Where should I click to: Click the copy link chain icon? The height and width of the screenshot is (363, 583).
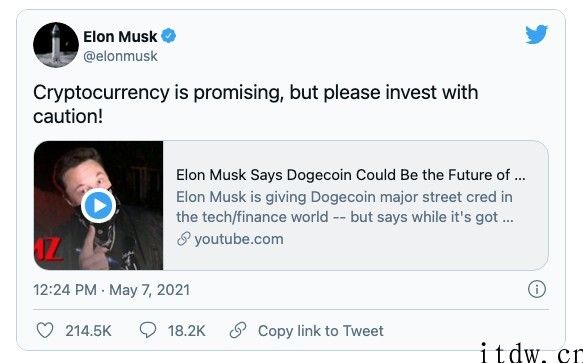(238, 330)
